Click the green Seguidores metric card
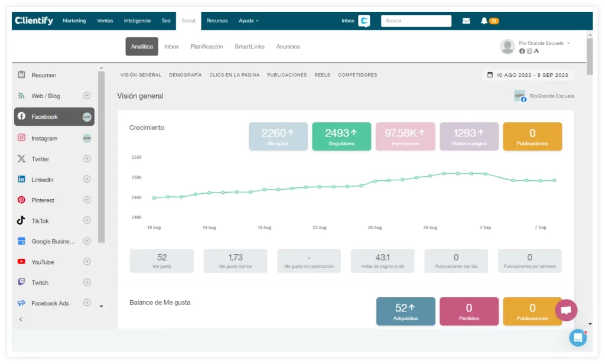This screenshot has height=364, width=605. pyautogui.click(x=341, y=136)
